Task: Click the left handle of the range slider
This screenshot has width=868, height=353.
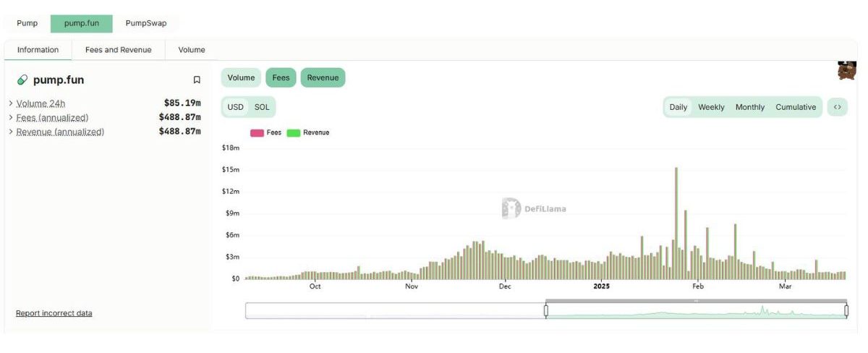Action: tap(546, 310)
